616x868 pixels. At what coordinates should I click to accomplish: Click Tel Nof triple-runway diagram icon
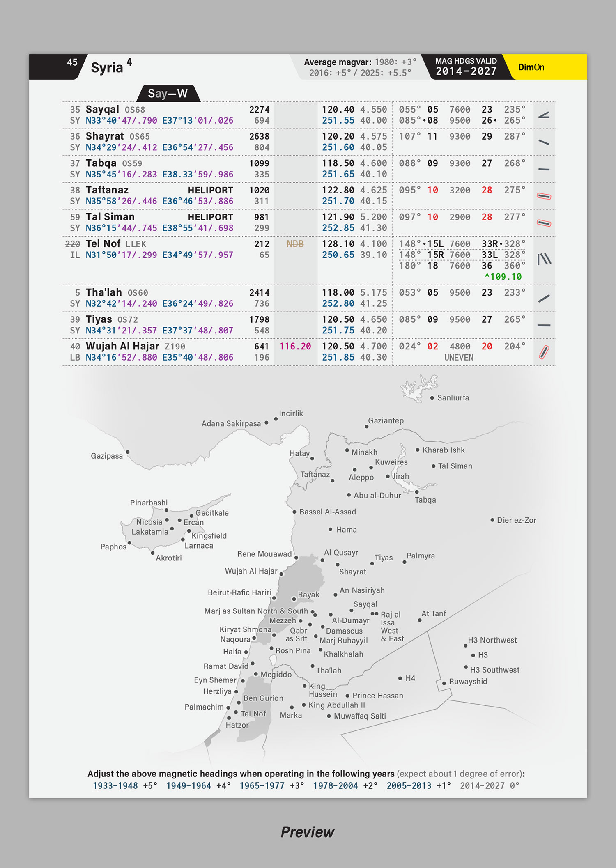544,259
